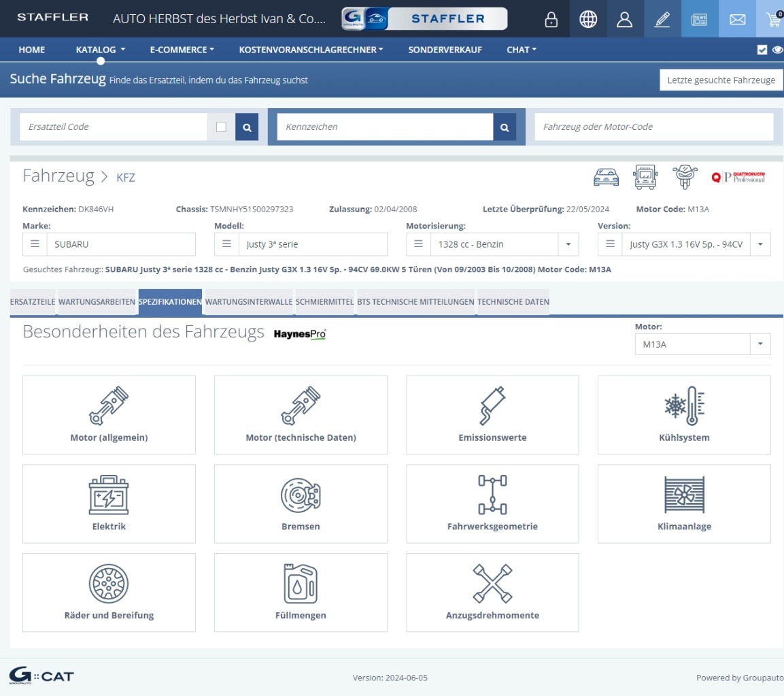
Task: Click the SUBARU Marke field
Action: pyautogui.click(x=121, y=244)
